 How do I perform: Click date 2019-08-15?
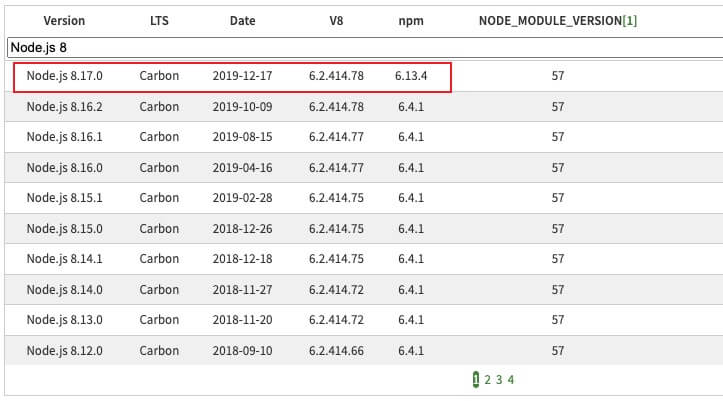pos(243,137)
